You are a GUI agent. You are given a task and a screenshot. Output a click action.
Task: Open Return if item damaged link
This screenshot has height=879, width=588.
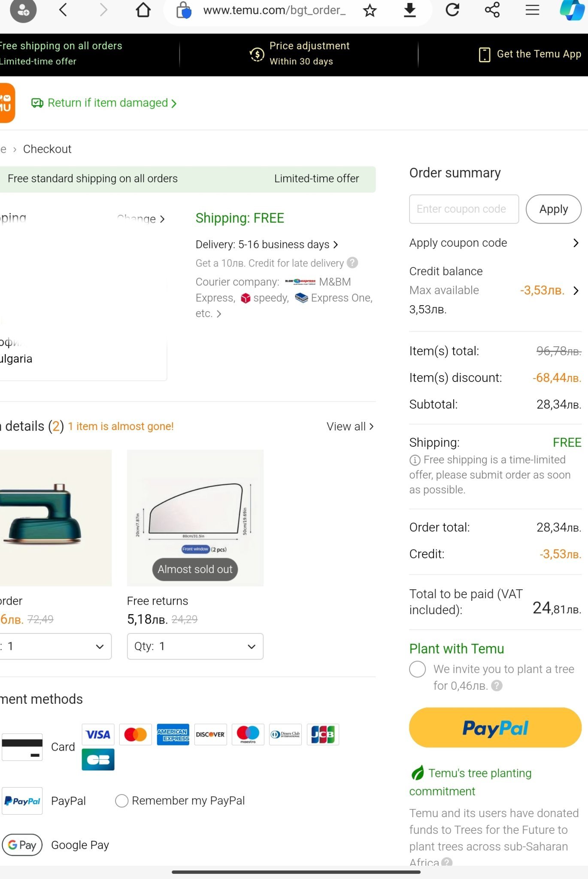pos(103,103)
